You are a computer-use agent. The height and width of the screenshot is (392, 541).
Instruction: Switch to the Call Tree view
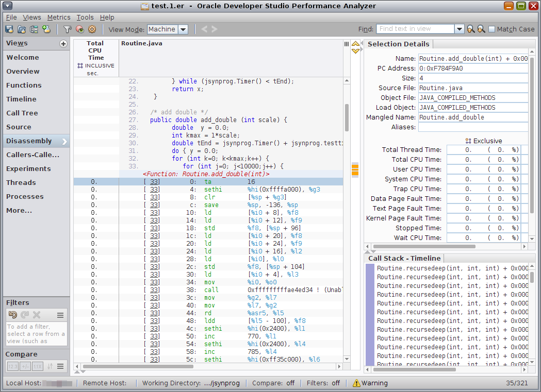pyautogui.click(x=22, y=113)
